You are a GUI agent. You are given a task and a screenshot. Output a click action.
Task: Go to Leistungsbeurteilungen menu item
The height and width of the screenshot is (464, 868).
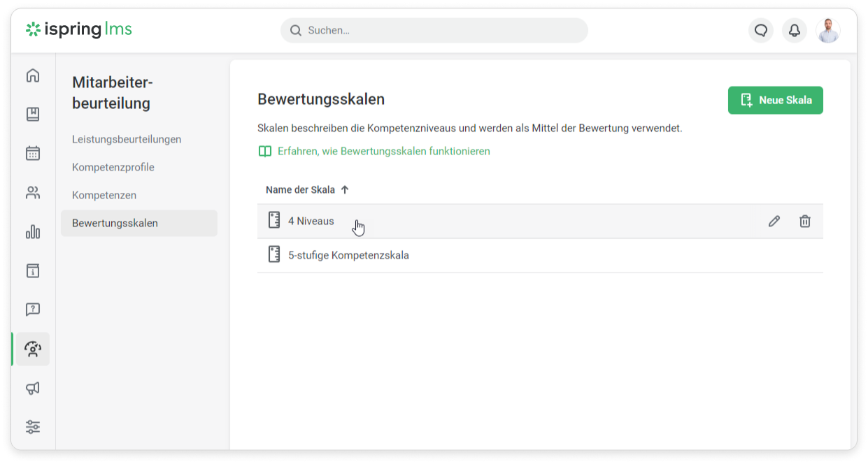(x=127, y=139)
